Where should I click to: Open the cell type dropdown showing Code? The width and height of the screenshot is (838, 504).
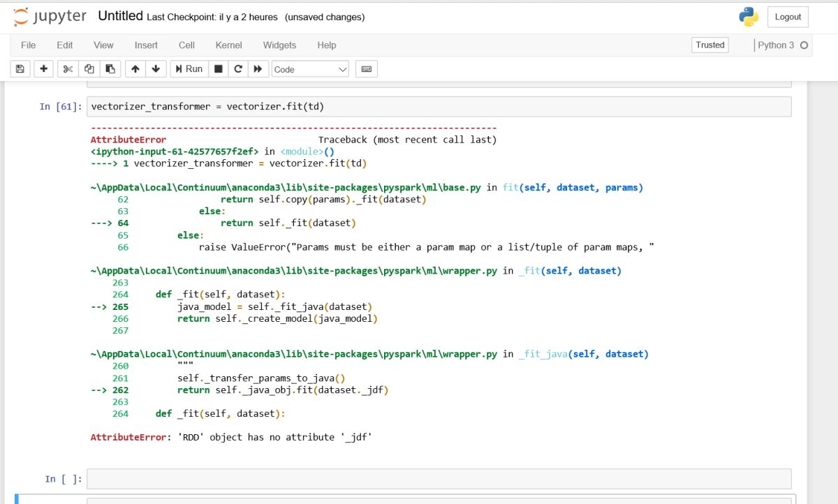tap(310, 69)
